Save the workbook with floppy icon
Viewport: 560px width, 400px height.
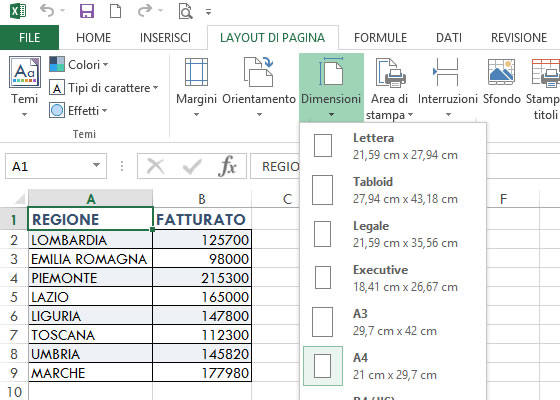[87, 11]
